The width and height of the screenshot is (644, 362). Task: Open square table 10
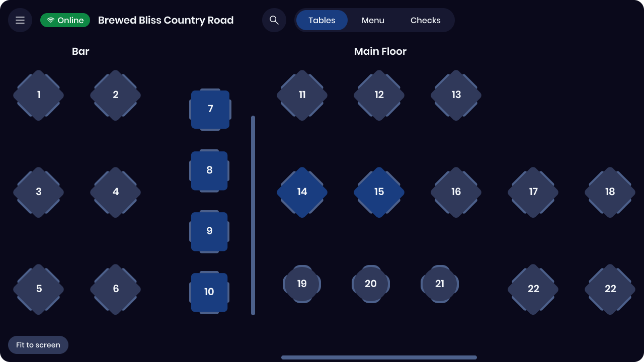[209, 292]
